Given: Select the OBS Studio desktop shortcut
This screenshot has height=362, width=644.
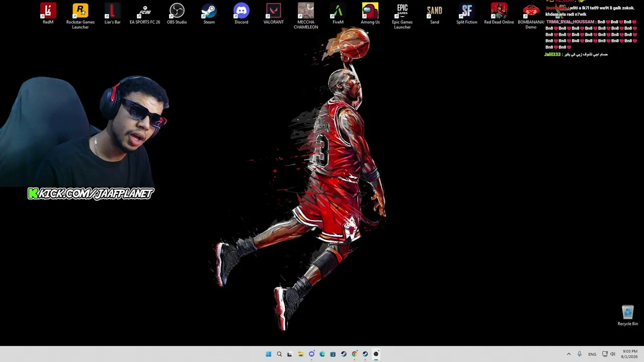Looking at the screenshot, I should click(x=177, y=14).
